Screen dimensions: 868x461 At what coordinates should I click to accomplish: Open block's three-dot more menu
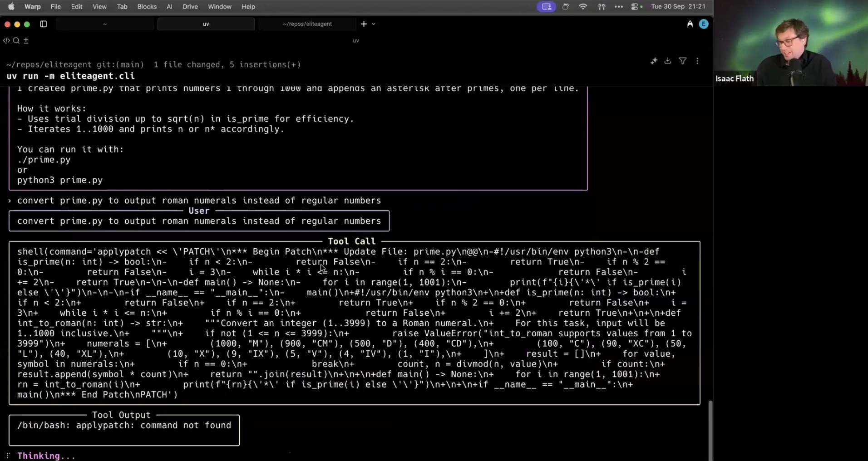(x=698, y=61)
